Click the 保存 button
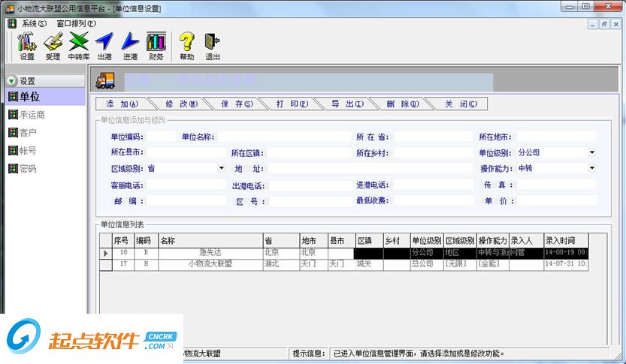This screenshot has width=626, height=364. [237, 104]
